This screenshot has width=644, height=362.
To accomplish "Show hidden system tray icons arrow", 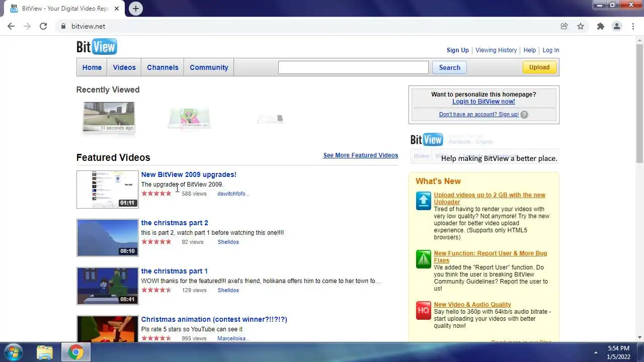I will [596, 352].
